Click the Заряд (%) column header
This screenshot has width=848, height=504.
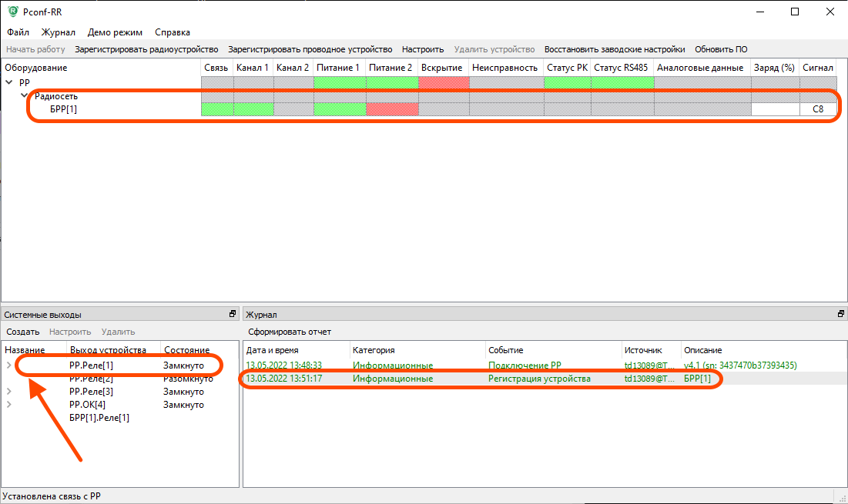click(773, 68)
